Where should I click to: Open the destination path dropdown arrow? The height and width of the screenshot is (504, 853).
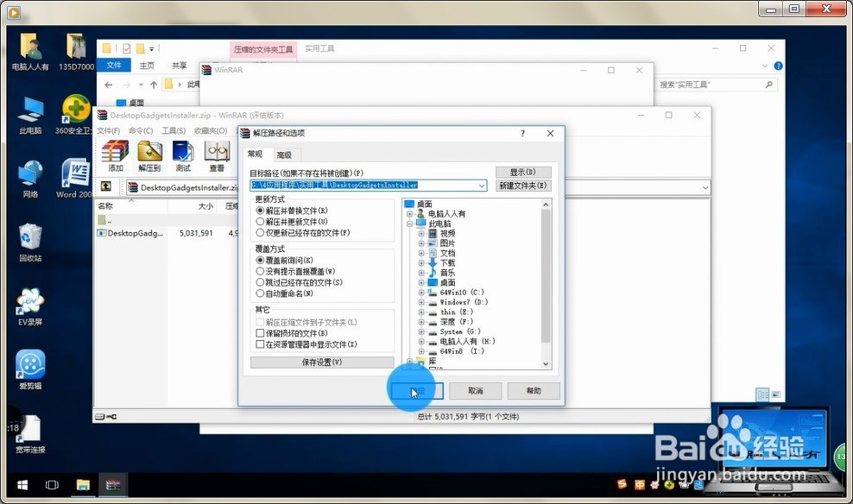coord(482,186)
